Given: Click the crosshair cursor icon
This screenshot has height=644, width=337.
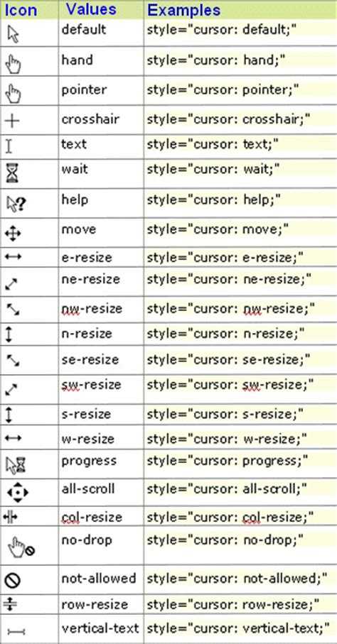Looking at the screenshot, I should point(12,121).
